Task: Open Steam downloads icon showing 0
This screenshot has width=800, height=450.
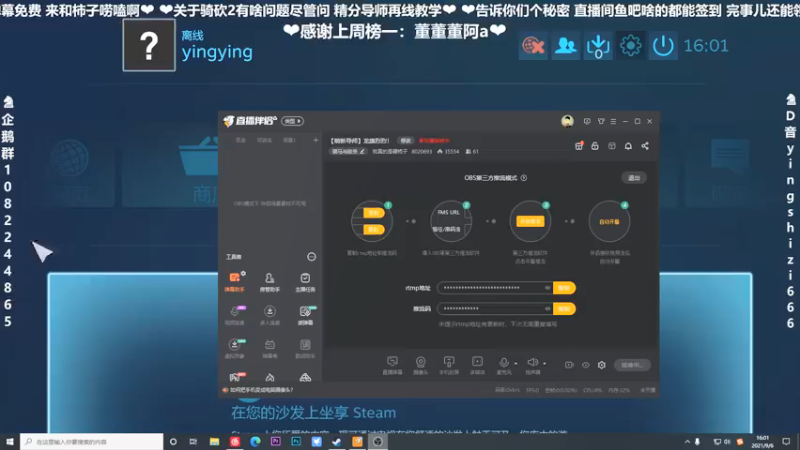Action: tap(598, 46)
